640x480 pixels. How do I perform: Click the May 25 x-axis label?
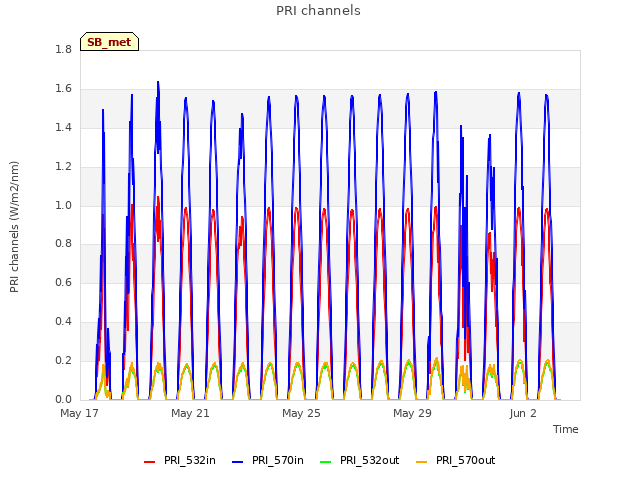coord(301,413)
